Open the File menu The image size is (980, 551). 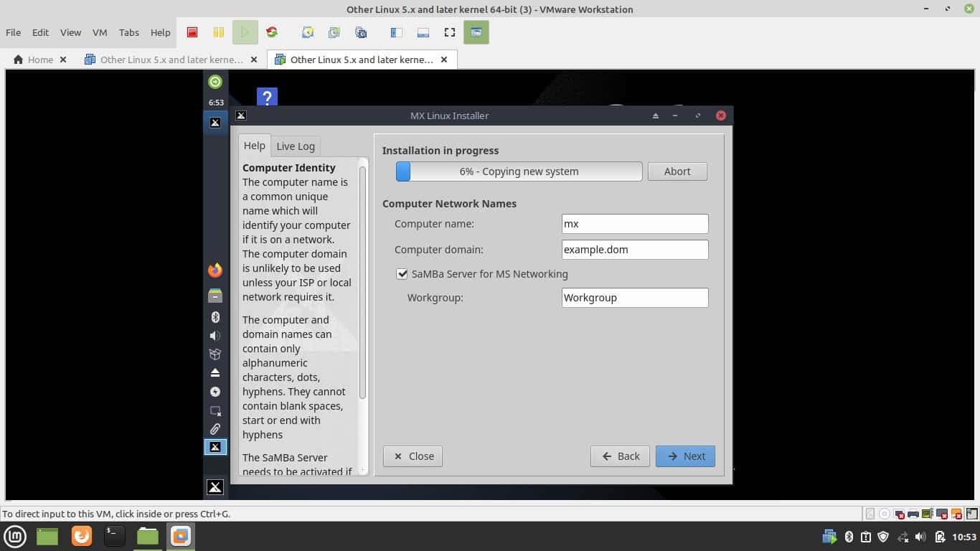pyautogui.click(x=13, y=32)
